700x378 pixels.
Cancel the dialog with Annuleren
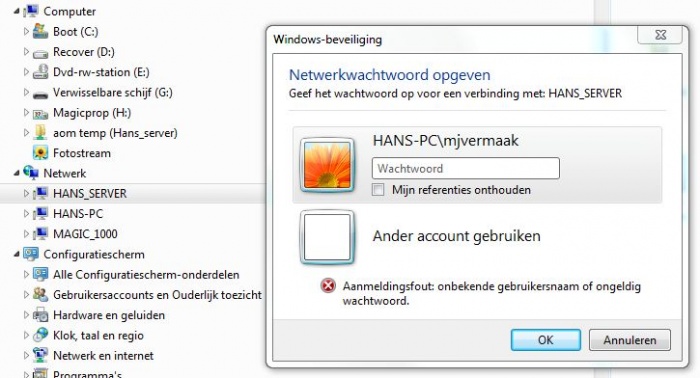(629, 340)
